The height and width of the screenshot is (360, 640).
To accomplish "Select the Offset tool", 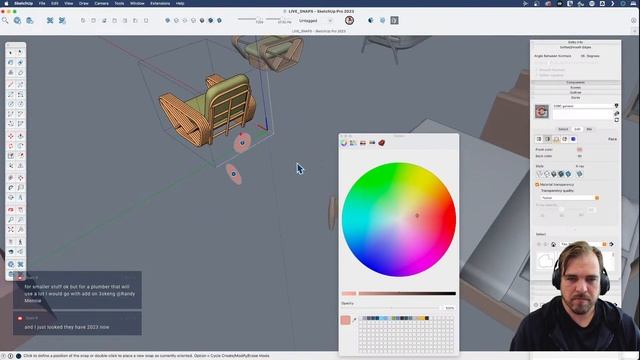I will [x=20, y=156].
